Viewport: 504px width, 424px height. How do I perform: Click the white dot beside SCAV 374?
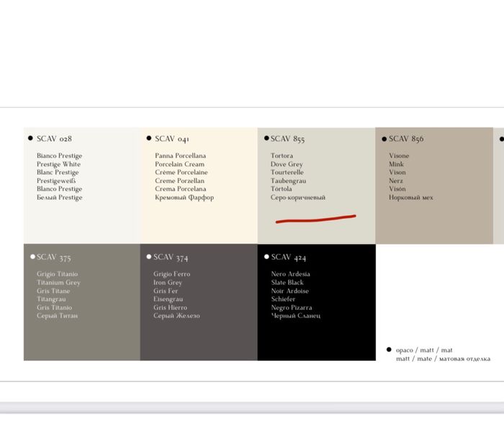pyautogui.click(x=149, y=256)
